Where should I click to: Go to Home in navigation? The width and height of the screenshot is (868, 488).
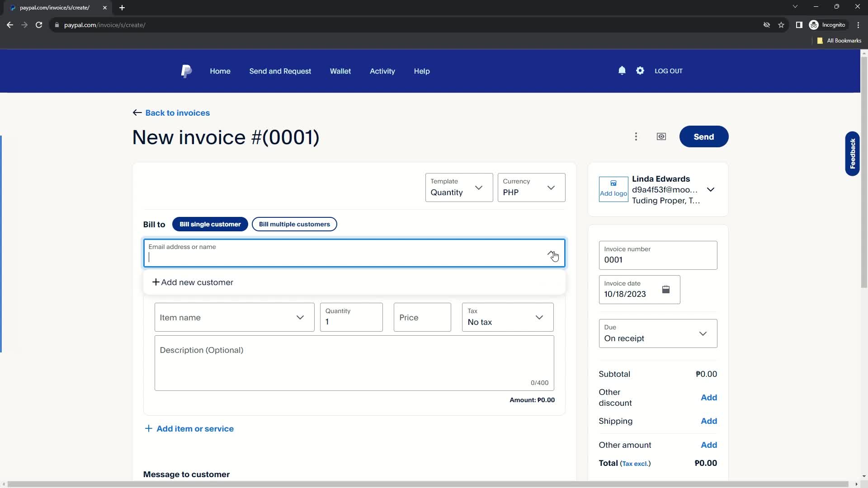pos(220,71)
